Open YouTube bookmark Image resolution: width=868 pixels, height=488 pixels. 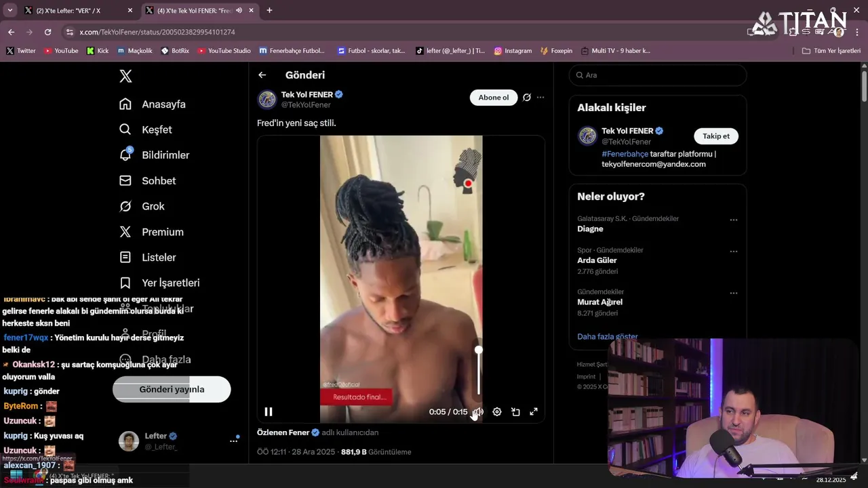tap(61, 51)
